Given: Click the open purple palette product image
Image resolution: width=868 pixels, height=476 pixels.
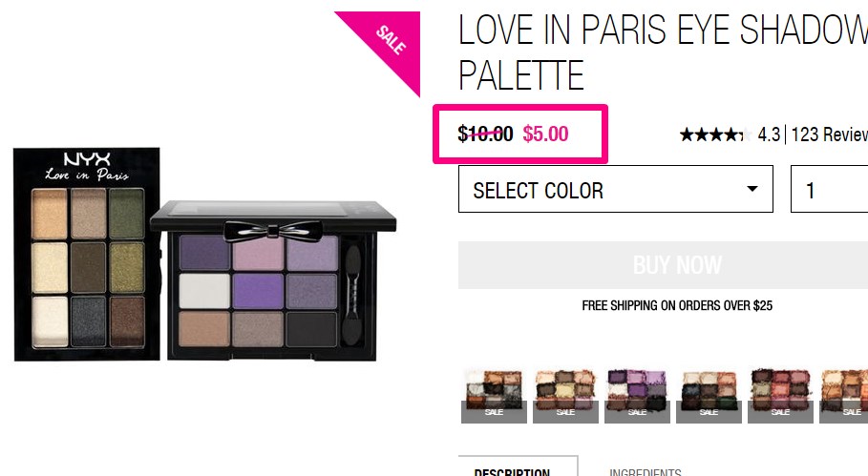Looking at the screenshot, I should [x=272, y=282].
